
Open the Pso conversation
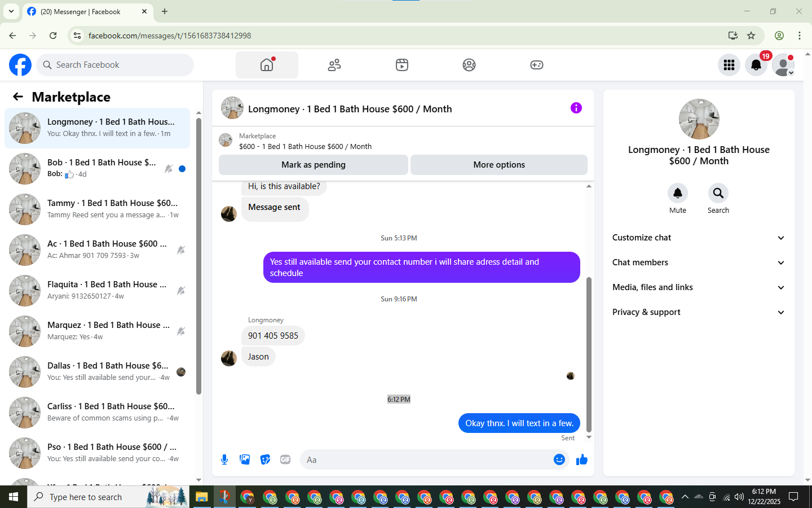point(97,453)
